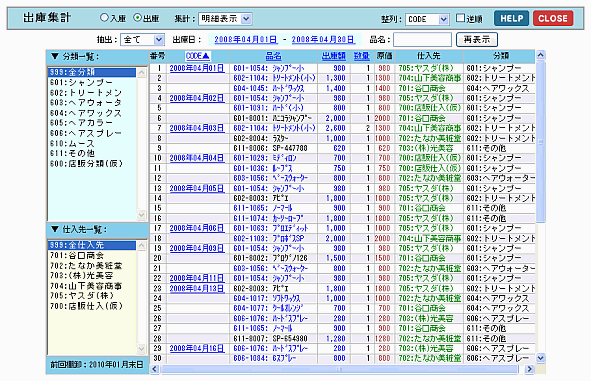Click the red CLOSE button
Viewport: 591px width, 381px height.
553,18
